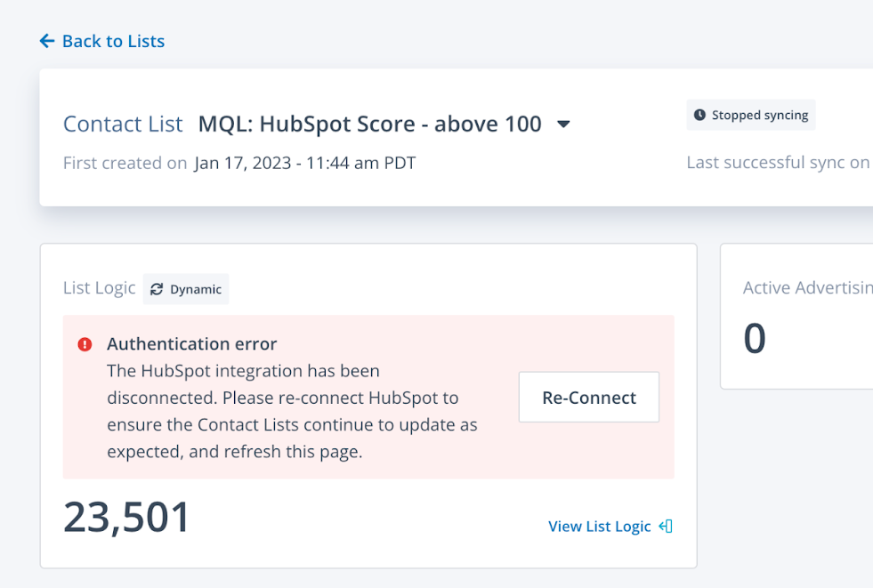Viewport: 873px width, 588px height.
Task: Select the MQL: HubSpot Score list title
Action: (x=369, y=124)
